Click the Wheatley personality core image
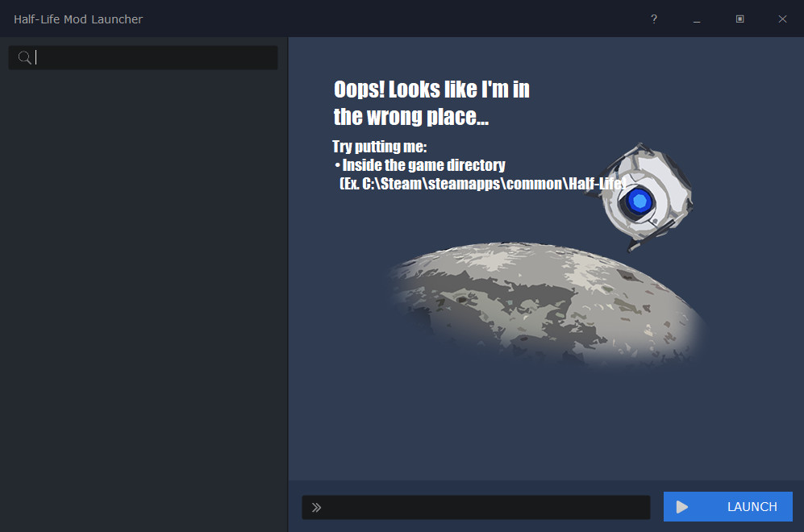The width and height of the screenshot is (804, 532). tap(645, 193)
